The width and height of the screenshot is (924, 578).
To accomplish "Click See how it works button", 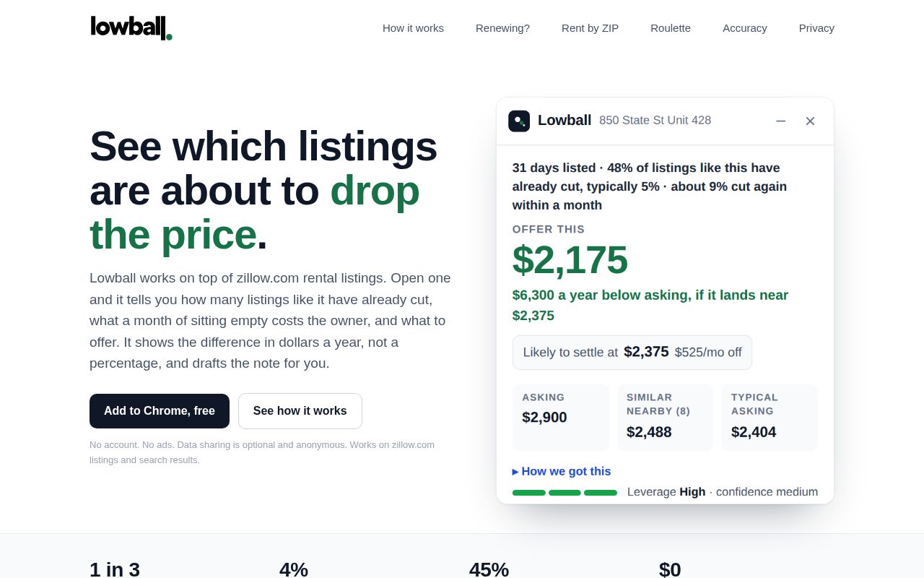I will [x=300, y=411].
